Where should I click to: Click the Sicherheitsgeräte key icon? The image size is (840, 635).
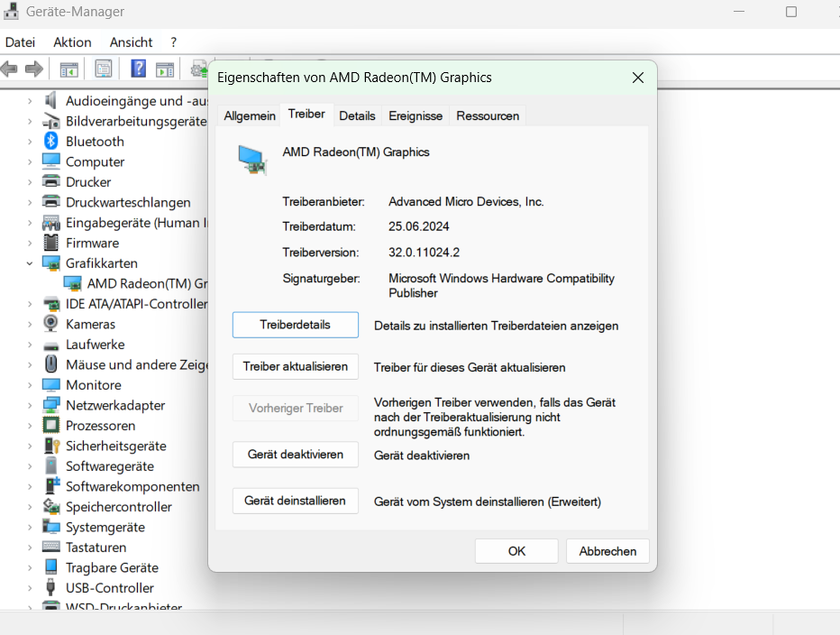pos(51,446)
